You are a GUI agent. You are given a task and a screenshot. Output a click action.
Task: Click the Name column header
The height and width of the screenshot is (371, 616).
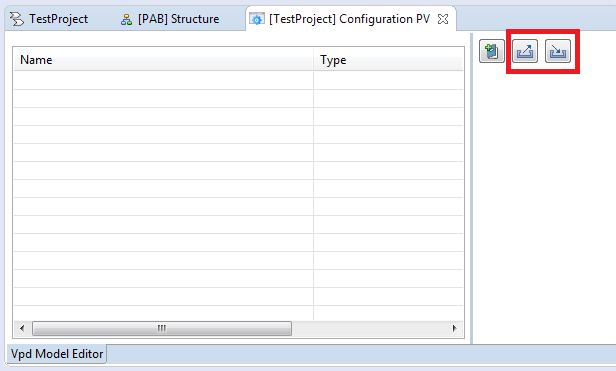click(x=163, y=60)
